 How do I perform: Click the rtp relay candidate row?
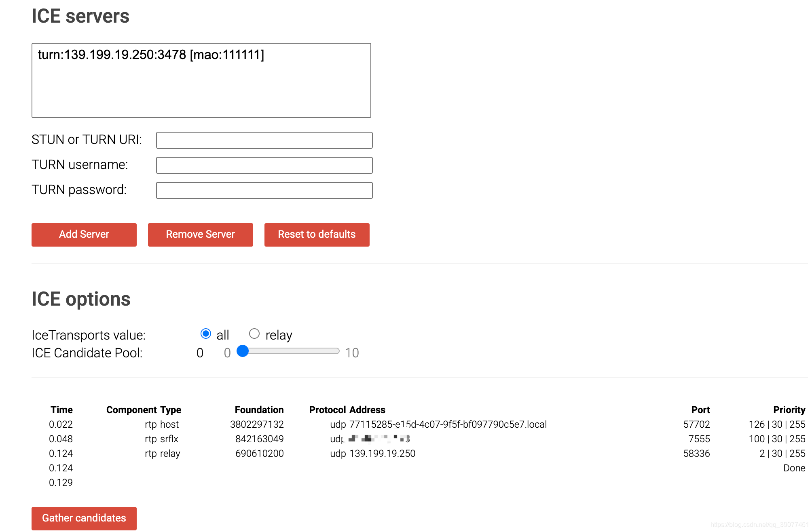(x=163, y=454)
